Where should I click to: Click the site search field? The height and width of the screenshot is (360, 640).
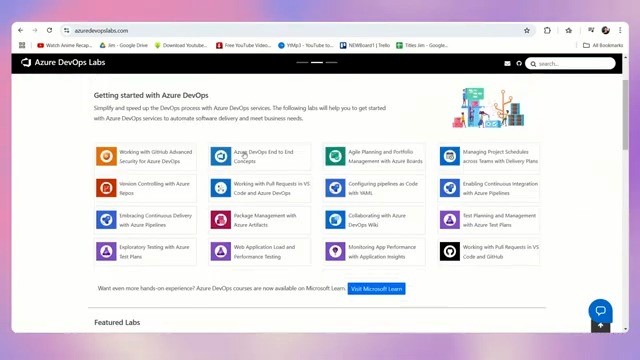tap(570, 64)
